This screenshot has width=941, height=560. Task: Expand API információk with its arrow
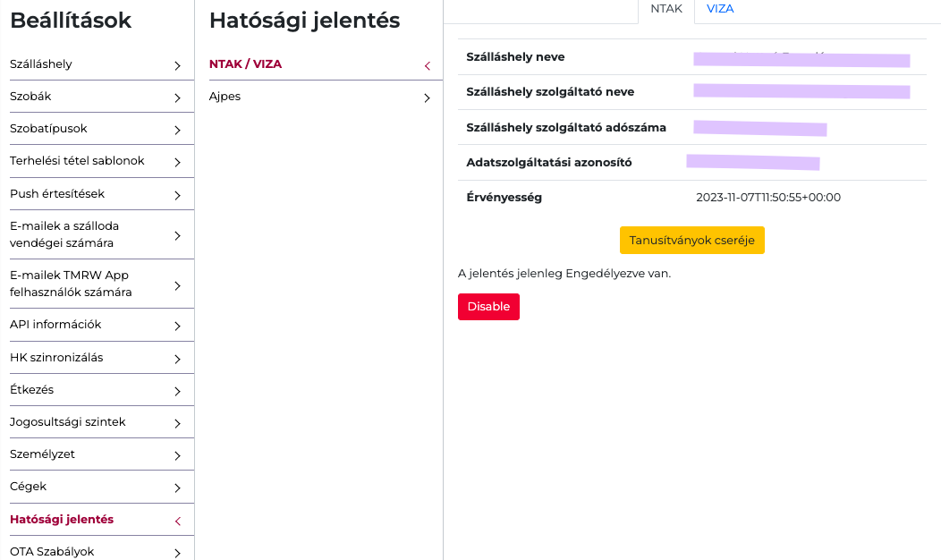pyautogui.click(x=177, y=326)
